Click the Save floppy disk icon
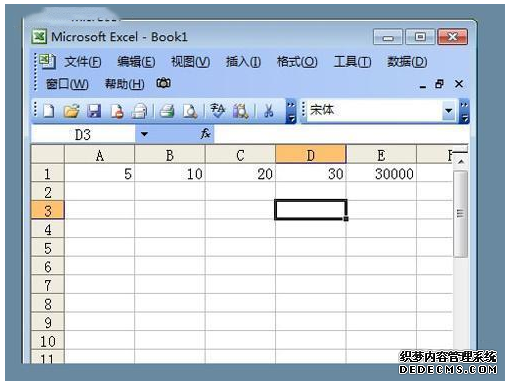 (94, 111)
